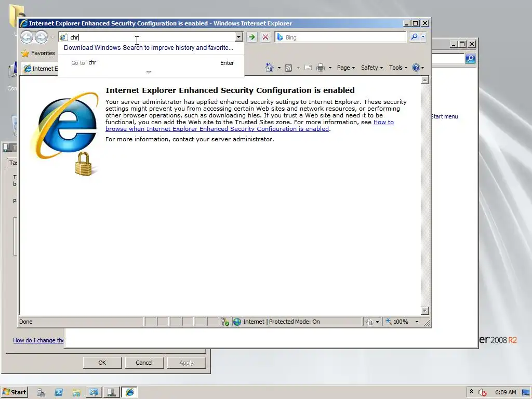Click the Read Mail envelope icon

coord(308,68)
